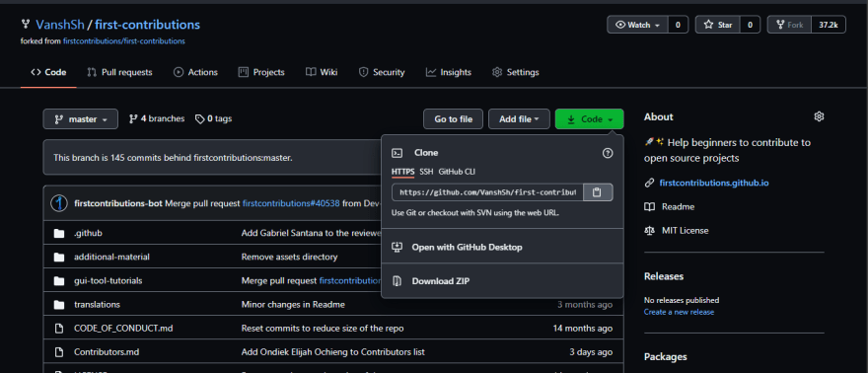The width and height of the screenshot is (868, 373).
Task: Click the About section gear icon
Action: 819,116
